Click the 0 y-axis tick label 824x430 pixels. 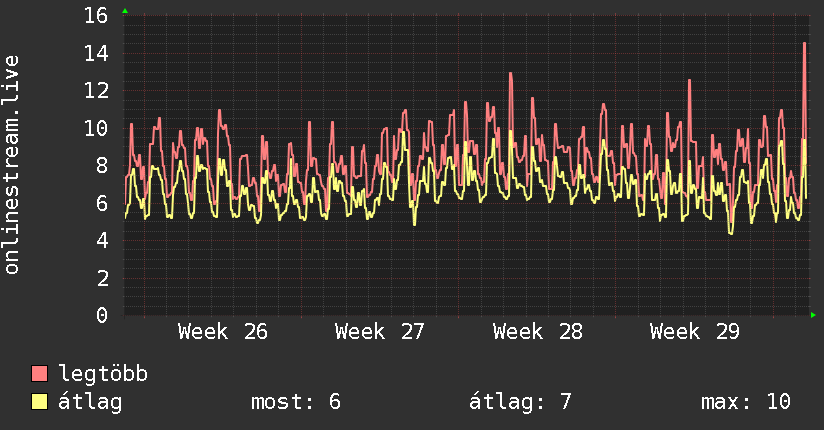[102, 315]
